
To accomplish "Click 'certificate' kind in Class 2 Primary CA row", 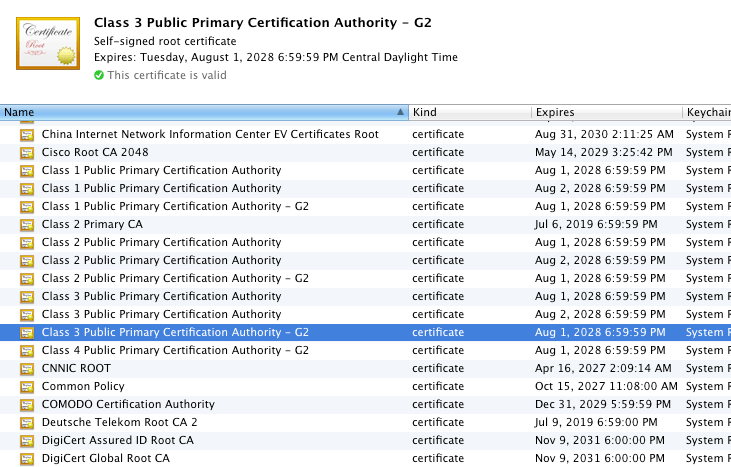I will pos(438,224).
